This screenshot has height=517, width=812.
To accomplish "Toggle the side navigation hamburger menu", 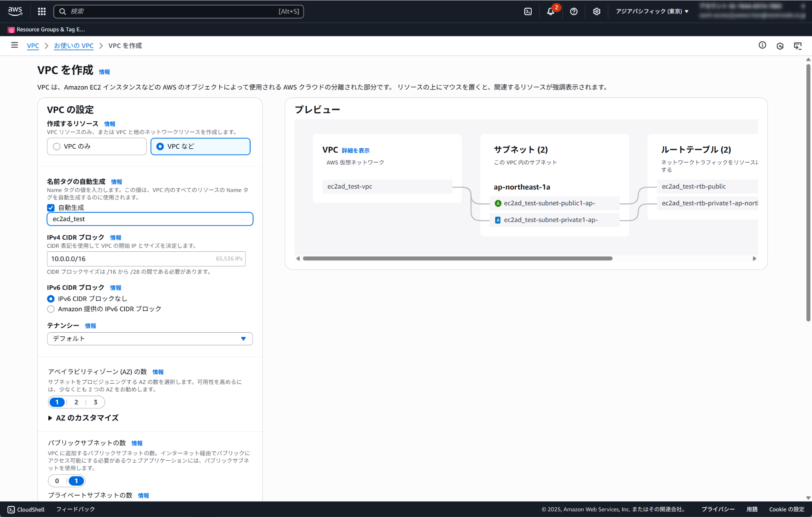I will 15,45.
